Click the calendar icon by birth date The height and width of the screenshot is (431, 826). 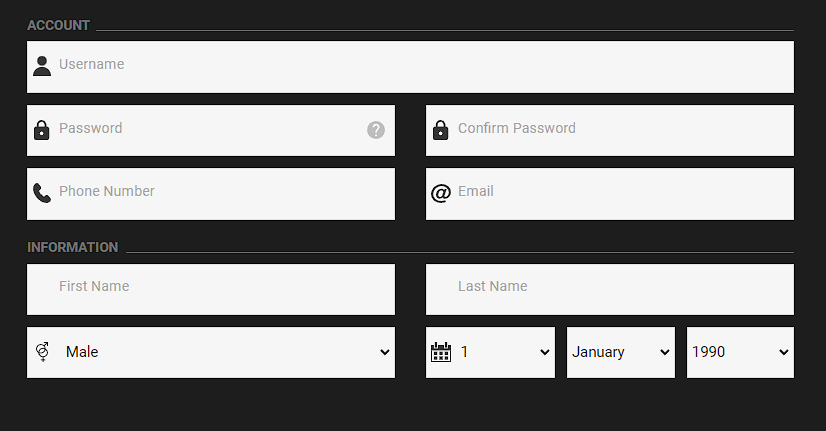pos(441,352)
